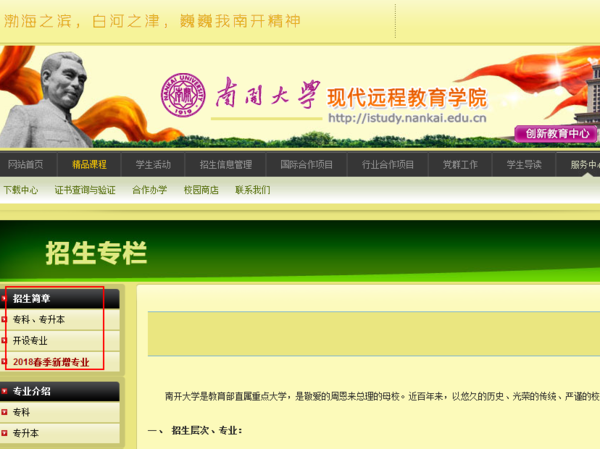Click the 下载中心 submenu link
The height and width of the screenshot is (449, 600).
21,190
